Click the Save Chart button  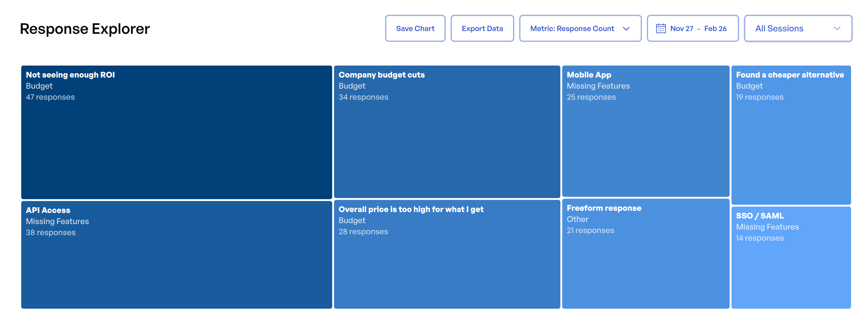coord(415,28)
